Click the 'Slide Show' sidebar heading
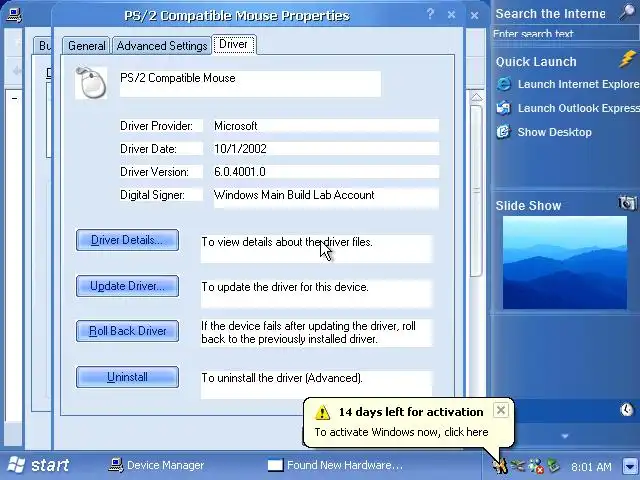Viewport: 640px width, 480px height. (528, 205)
